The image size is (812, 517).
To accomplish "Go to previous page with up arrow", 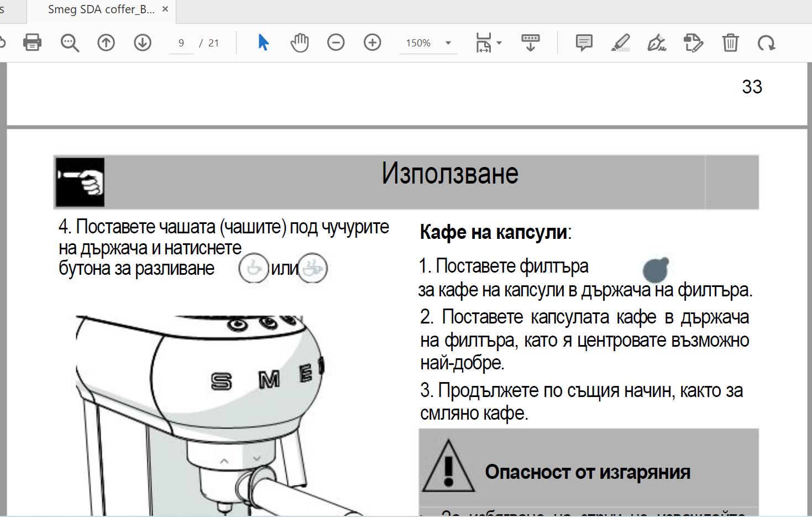I will click(106, 43).
